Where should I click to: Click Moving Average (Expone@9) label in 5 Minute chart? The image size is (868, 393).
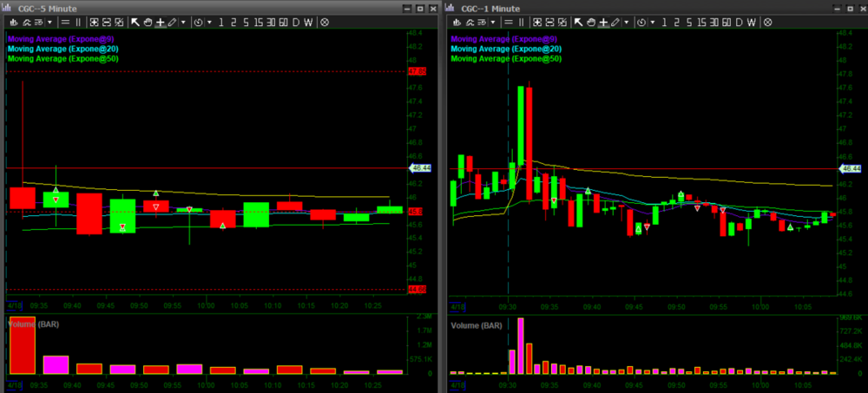point(63,38)
